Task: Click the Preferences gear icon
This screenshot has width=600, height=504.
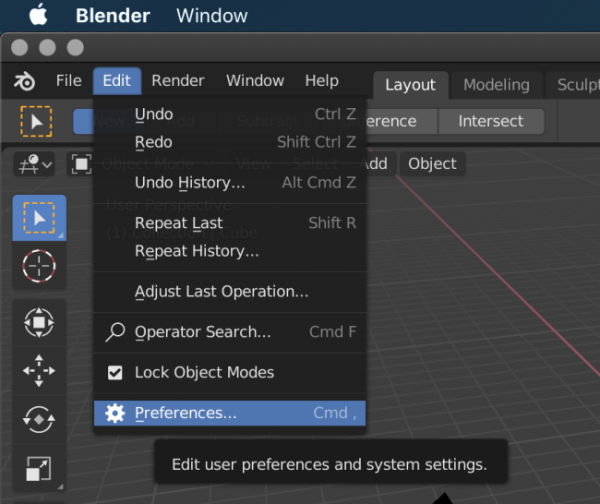Action: 115,413
